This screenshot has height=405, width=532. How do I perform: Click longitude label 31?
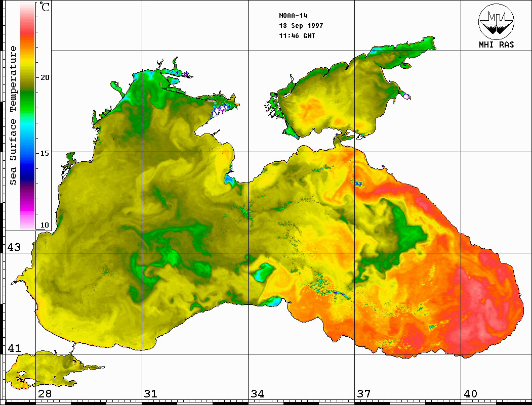point(151,393)
